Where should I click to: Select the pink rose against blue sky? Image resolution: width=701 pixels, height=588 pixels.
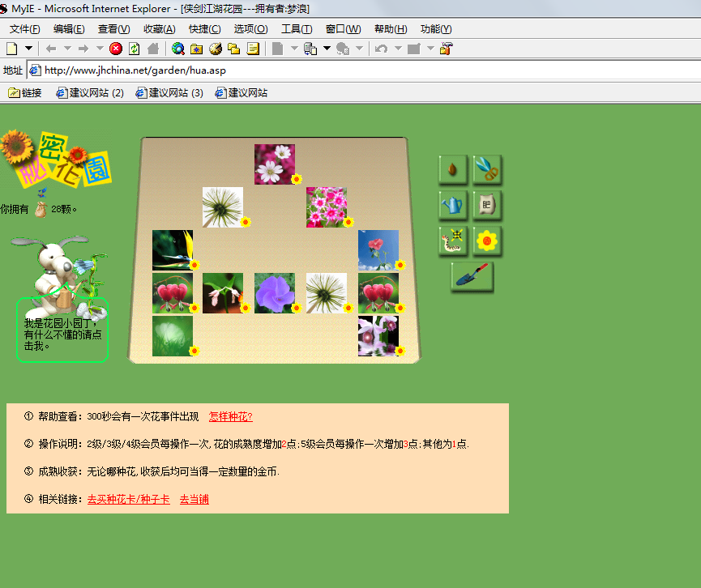tap(378, 250)
